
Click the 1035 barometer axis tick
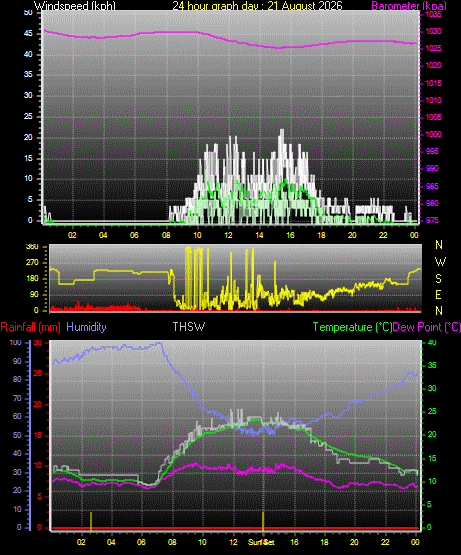click(x=433, y=15)
